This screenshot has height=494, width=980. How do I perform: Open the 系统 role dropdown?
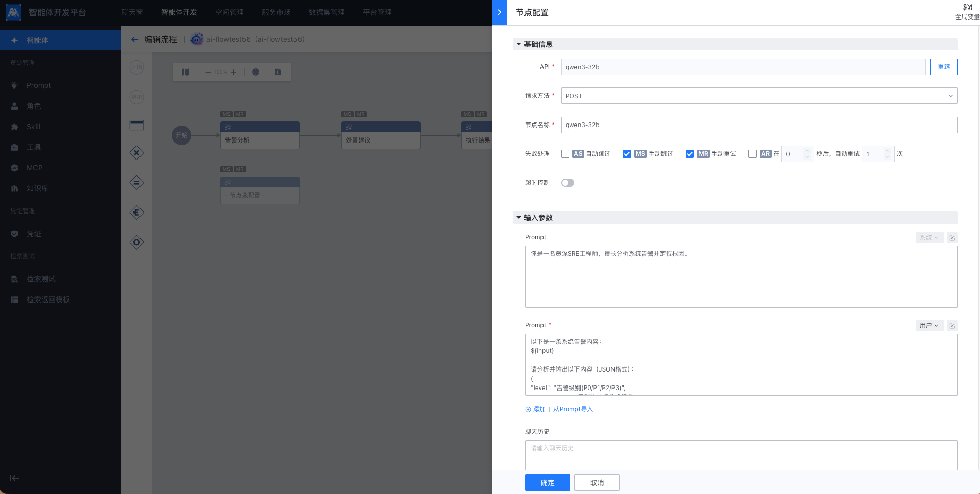930,238
